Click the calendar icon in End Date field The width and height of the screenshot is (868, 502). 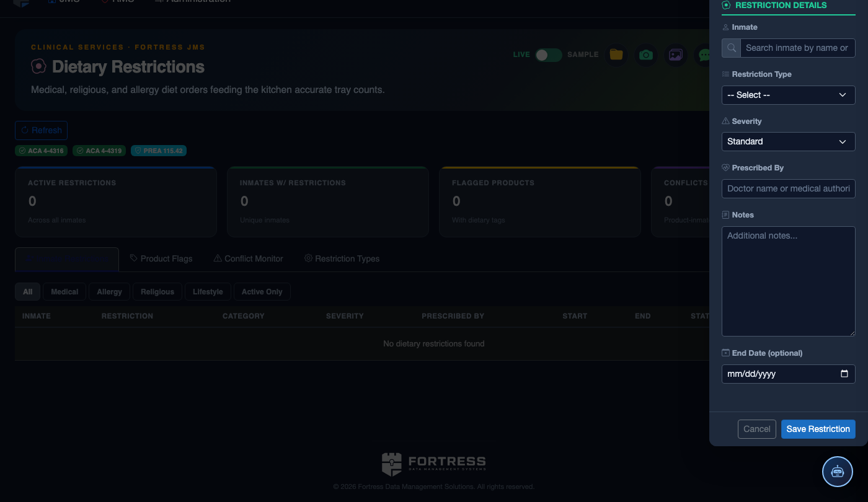844,374
